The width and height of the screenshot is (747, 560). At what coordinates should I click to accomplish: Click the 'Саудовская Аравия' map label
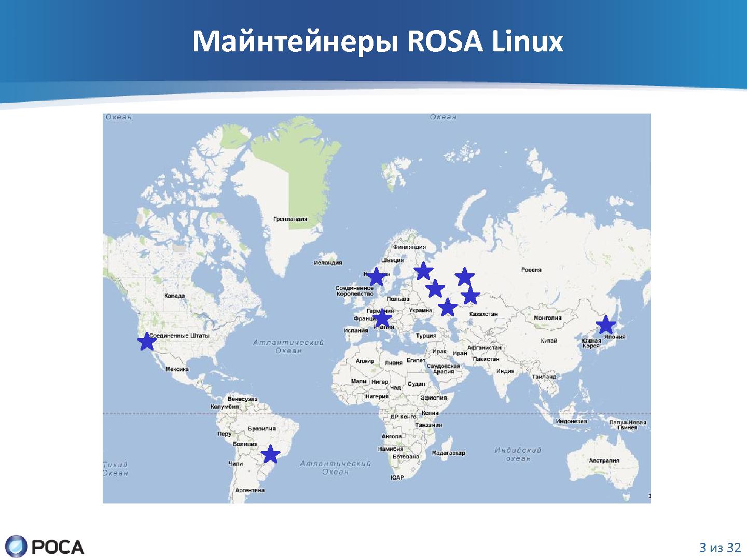click(x=444, y=369)
